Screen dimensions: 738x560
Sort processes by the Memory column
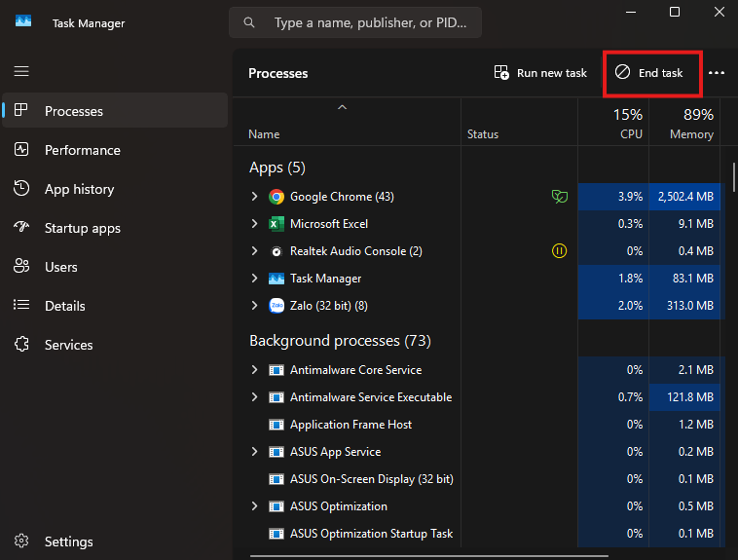[684, 122]
